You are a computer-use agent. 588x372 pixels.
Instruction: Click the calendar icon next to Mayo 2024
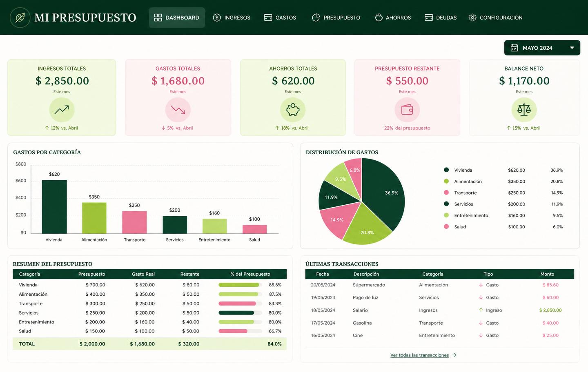(x=514, y=48)
